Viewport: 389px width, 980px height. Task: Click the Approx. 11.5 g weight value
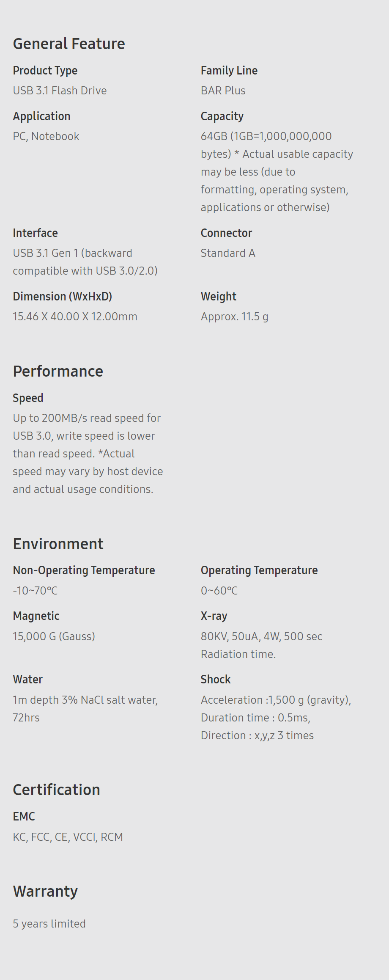(235, 317)
